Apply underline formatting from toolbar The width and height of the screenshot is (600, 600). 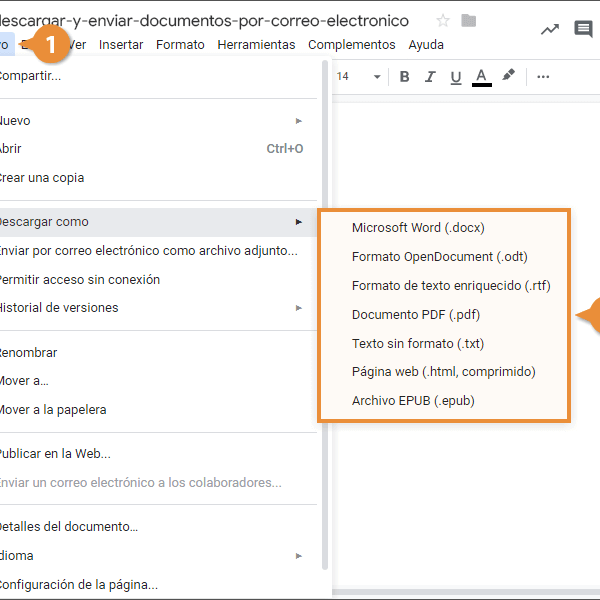[456, 77]
